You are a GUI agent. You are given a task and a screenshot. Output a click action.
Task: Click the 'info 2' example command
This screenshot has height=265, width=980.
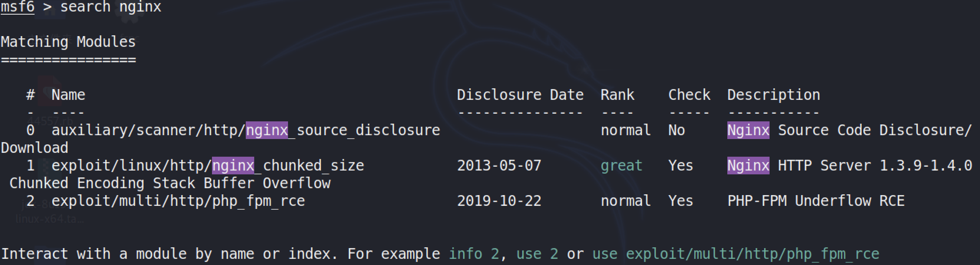click(474, 254)
